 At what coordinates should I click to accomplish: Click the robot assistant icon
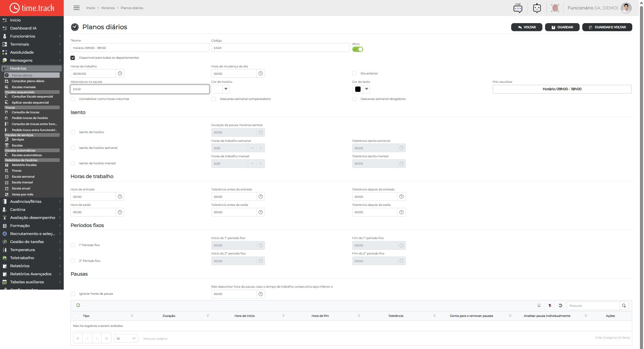pos(537,8)
